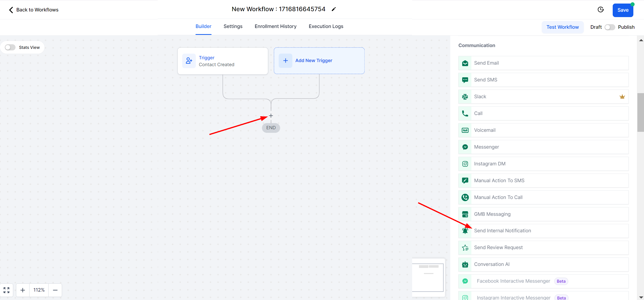Select the Slack action icon
Screen dimensions: 644x300
point(465,97)
